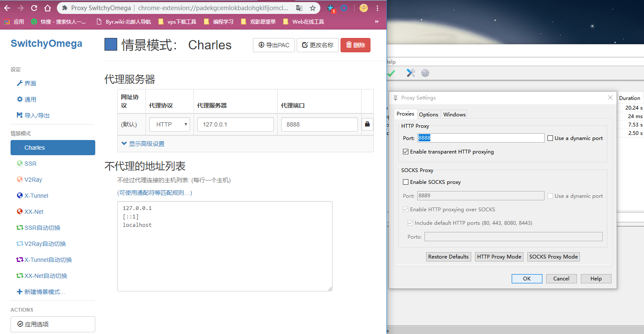Click the green checkmark icon in Charles toolbar

[x=391, y=73]
